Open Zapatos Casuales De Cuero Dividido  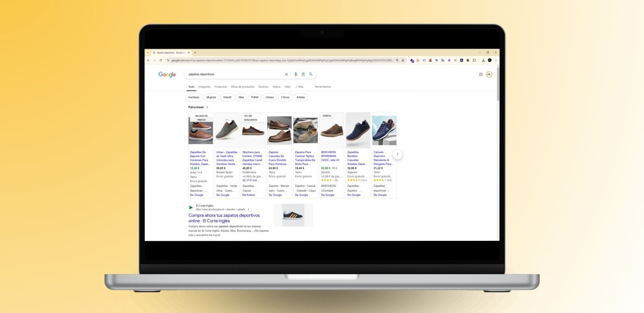click(279, 158)
